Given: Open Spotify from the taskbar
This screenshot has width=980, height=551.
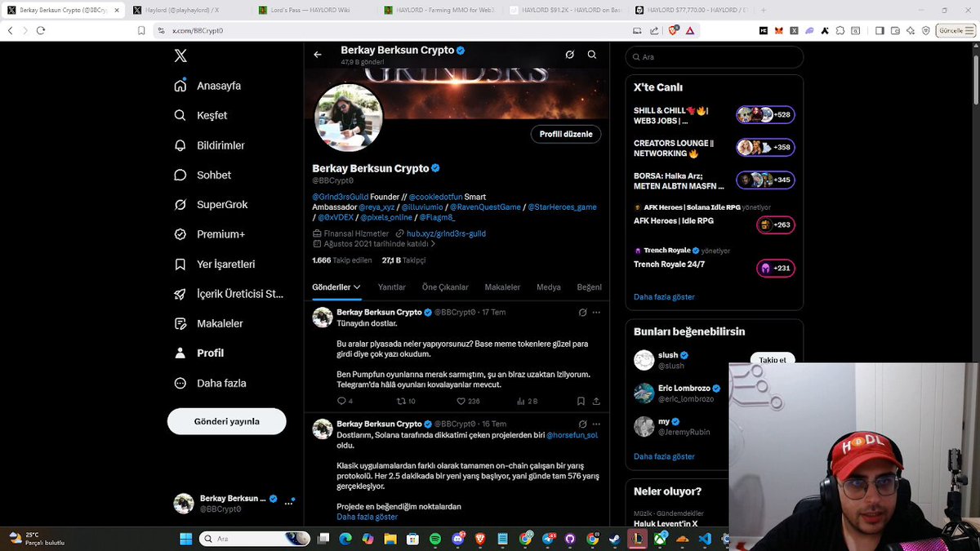Looking at the screenshot, I should click(x=434, y=539).
